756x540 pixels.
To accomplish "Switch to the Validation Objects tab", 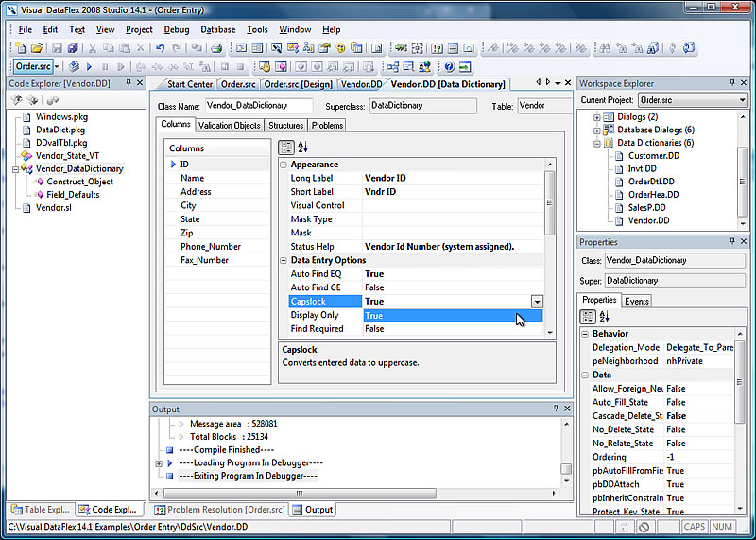I will [229, 125].
